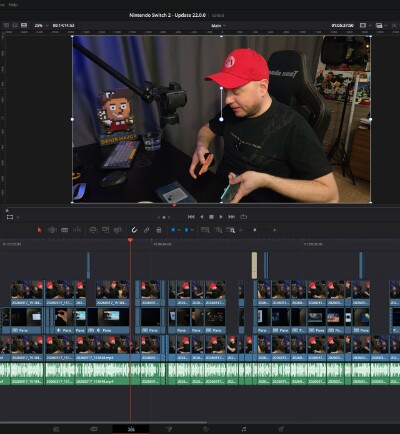Toggle the Linked Selection chain icon
This screenshot has width=400, height=434.
pos(147,230)
